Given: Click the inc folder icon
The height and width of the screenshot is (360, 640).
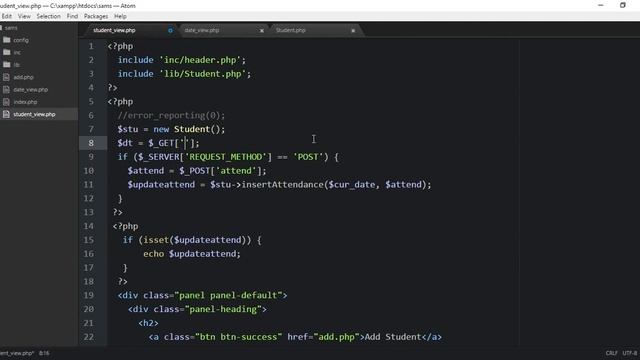Looking at the screenshot, I should coord(7,52).
